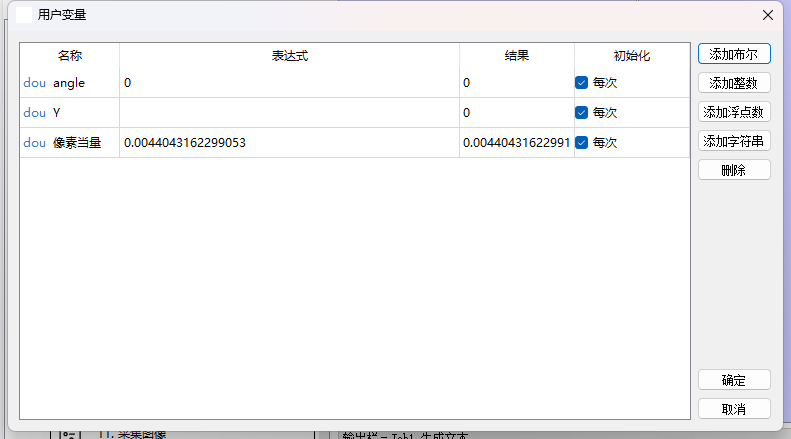Screen dimensions: 791x439
Task: Click the 用户变量 window title icon
Action: coord(24,15)
